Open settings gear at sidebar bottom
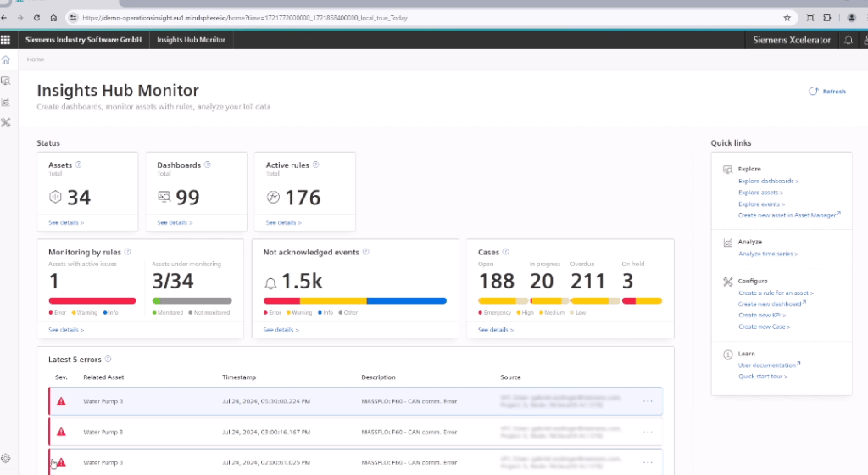This screenshot has height=475, width=868. click(6, 458)
